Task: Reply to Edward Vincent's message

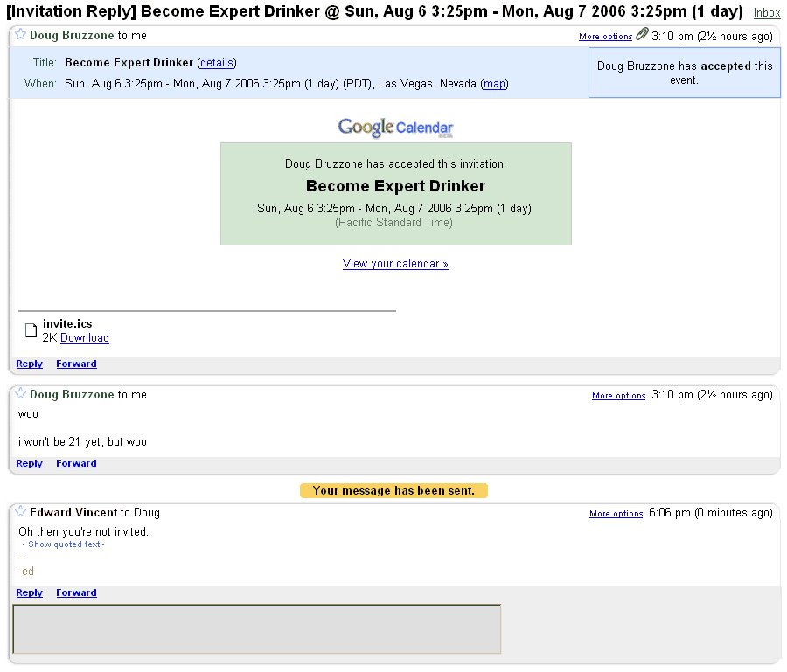Action: click(x=29, y=592)
